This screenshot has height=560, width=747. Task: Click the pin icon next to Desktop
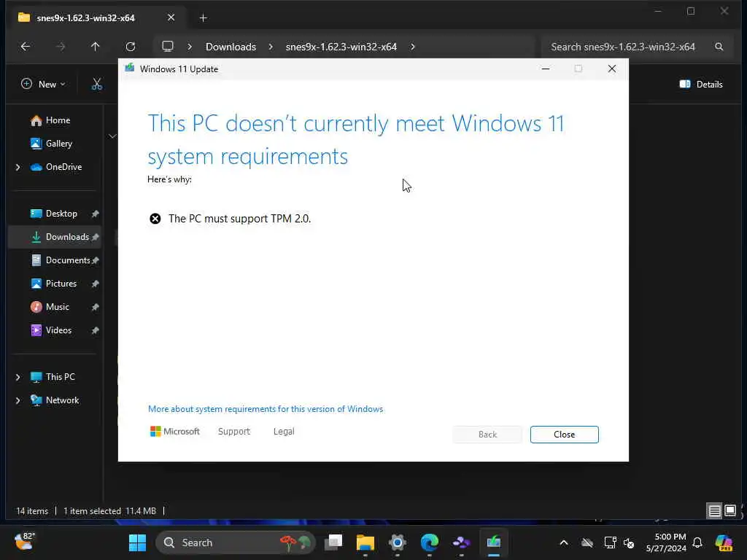click(x=96, y=214)
